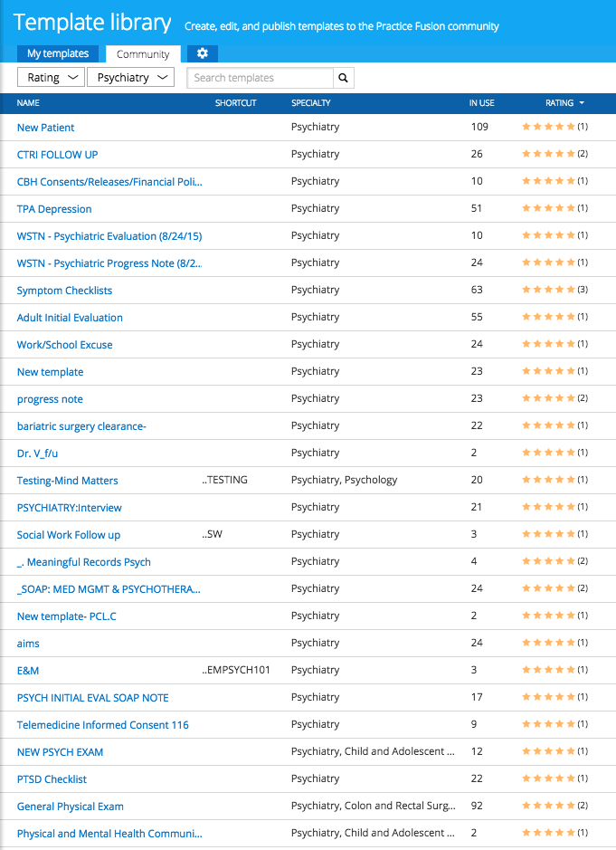Click star rating for progress note
The width and height of the screenshot is (616, 850).
click(548, 398)
